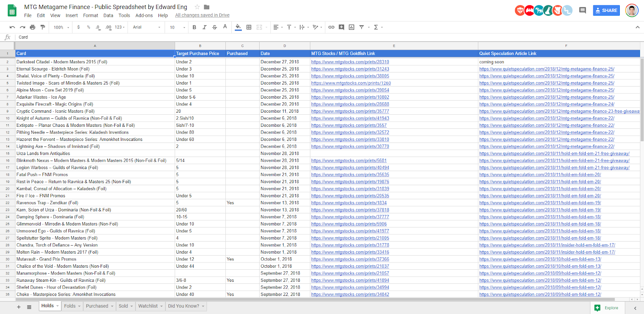Click the blue SHARE button

(606, 10)
